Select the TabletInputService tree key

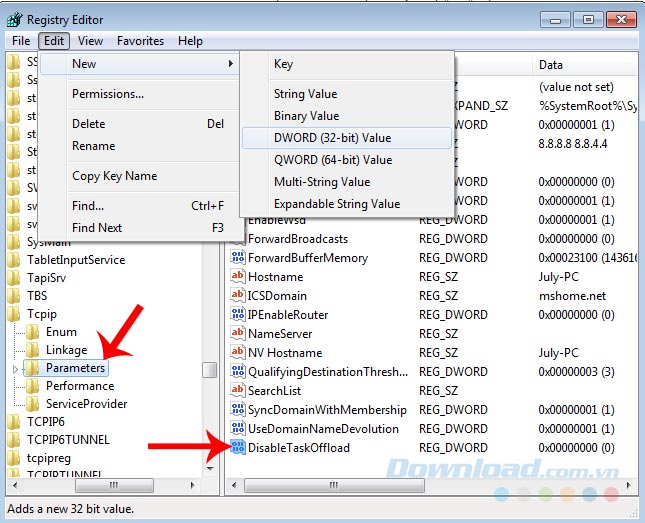pos(75,260)
